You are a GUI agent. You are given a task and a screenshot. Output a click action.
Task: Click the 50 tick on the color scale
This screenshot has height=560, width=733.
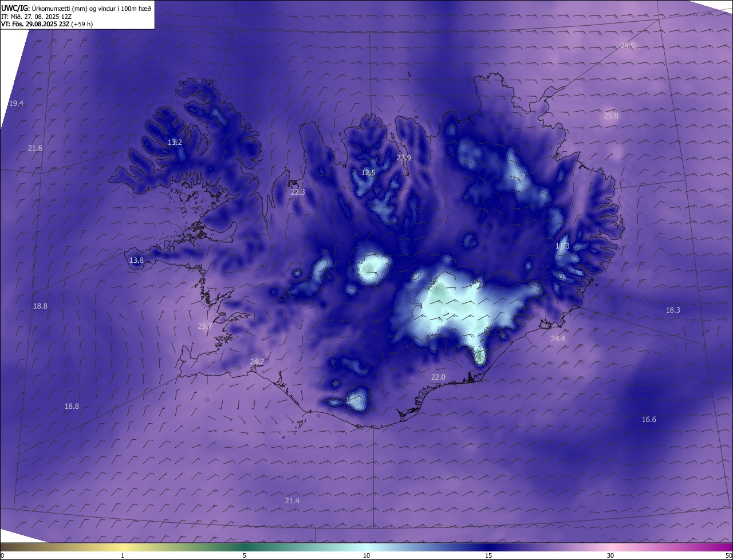pos(728,555)
